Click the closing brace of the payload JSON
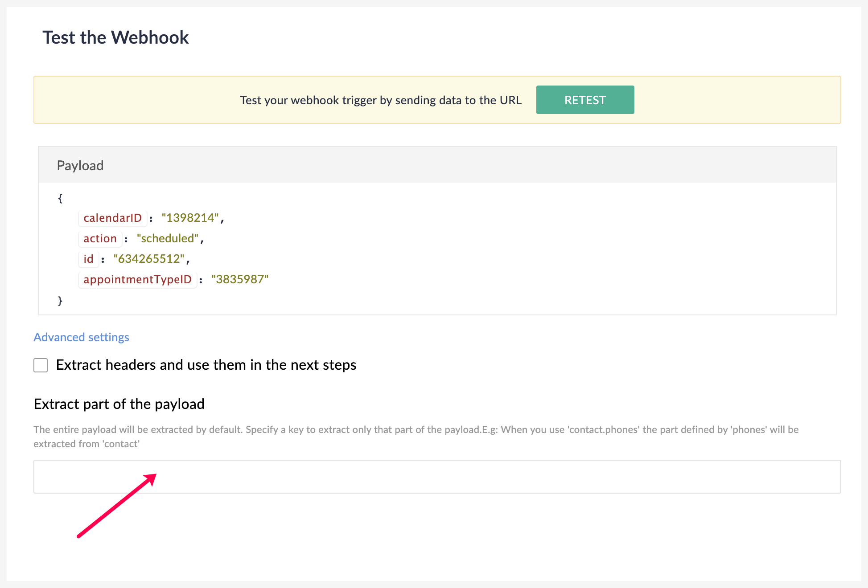Viewport: 868px width, 588px height. coord(59,300)
